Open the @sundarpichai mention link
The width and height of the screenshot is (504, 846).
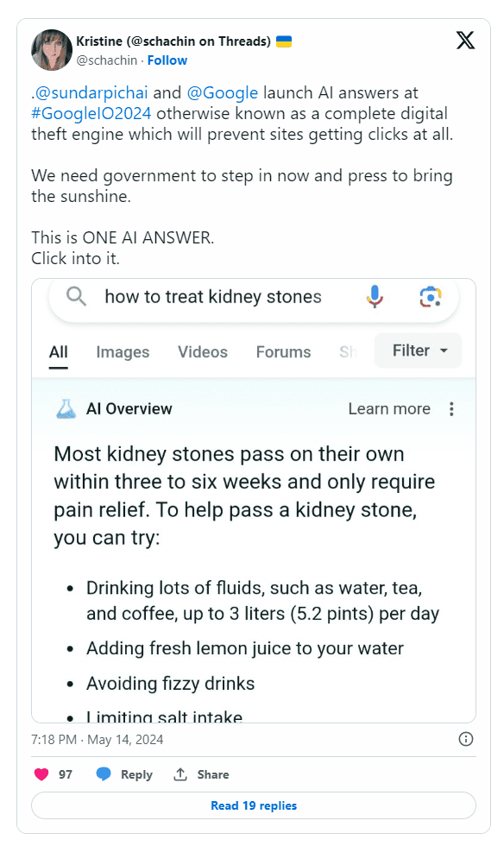point(91,93)
